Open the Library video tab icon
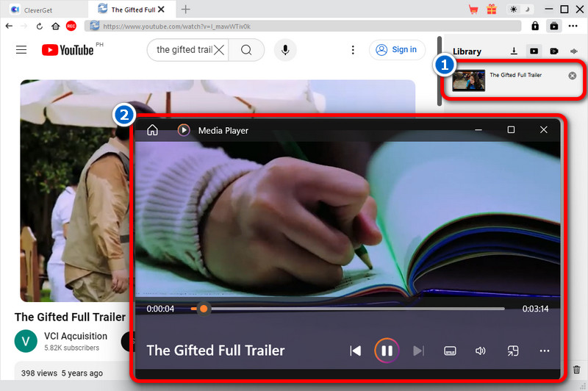Screen dimensions: 588x391 [x=534, y=51]
